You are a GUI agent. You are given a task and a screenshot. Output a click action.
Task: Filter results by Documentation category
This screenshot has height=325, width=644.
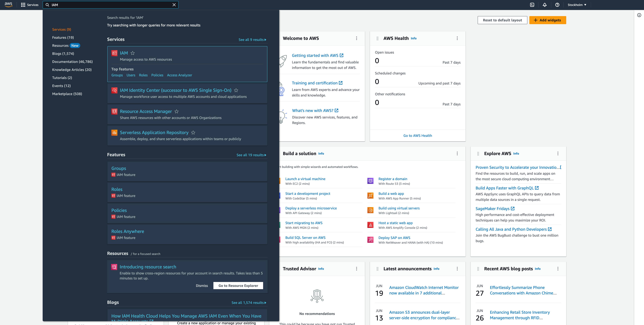pyautogui.click(x=72, y=62)
